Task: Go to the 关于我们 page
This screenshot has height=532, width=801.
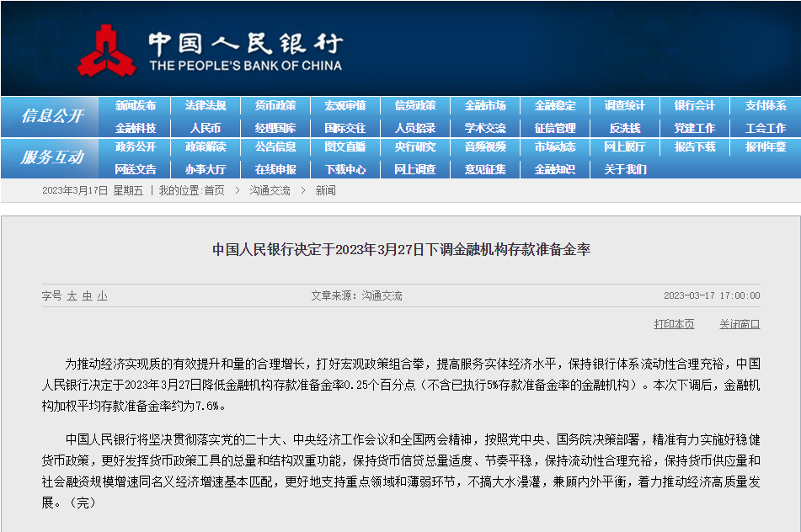Action: pyautogui.click(x=624, y=169)
